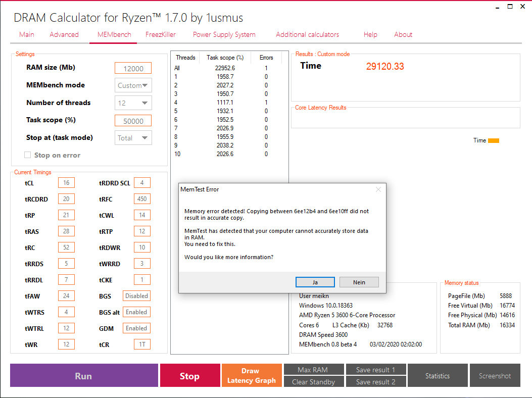Click Save result 1 button
This screenshot has height=398, width=532.
pos(376,369)
